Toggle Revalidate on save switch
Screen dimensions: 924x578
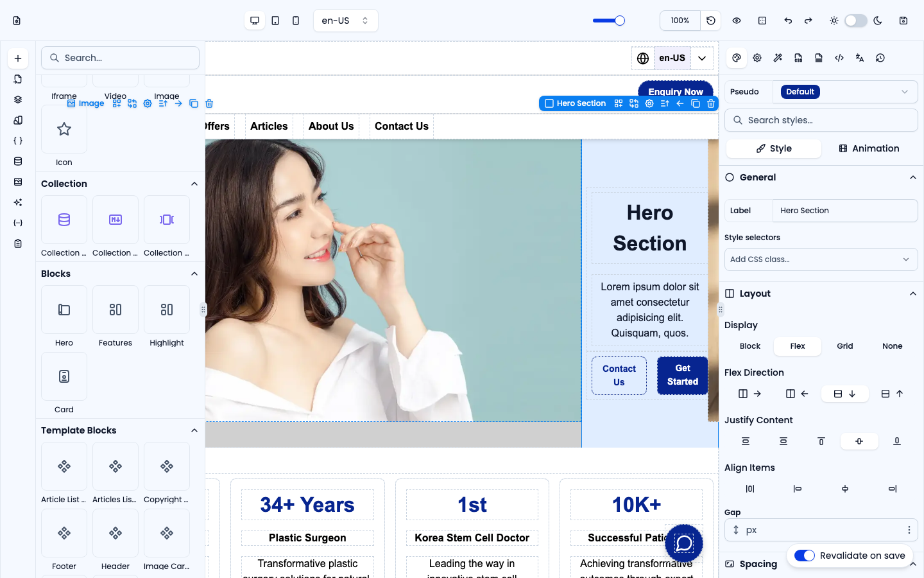(805, 556)
